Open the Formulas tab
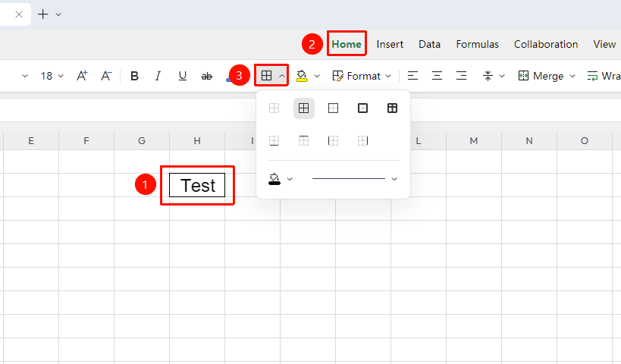Viewport: 621px width, 364px height. (477, 44)
